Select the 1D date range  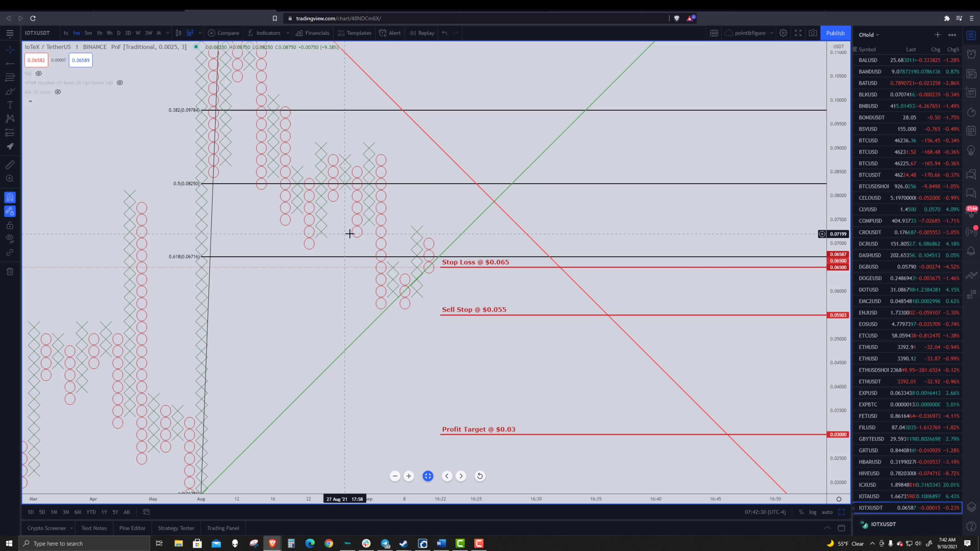[30, 512]
